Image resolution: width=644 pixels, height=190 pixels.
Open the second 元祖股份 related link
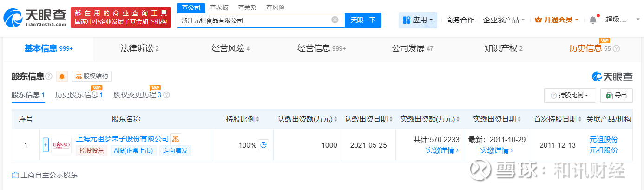(x=604, y=150)
